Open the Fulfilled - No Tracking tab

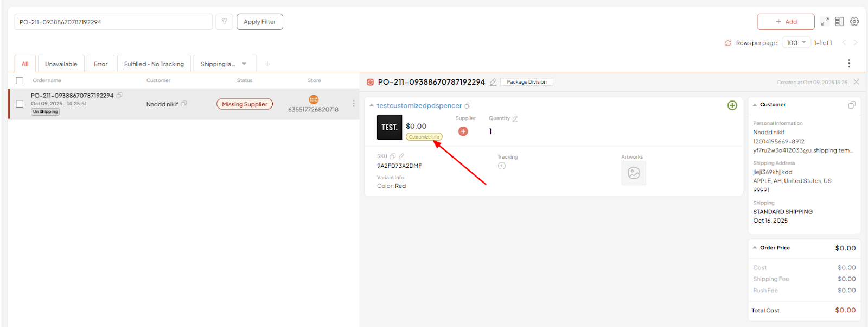coord(154,64)
